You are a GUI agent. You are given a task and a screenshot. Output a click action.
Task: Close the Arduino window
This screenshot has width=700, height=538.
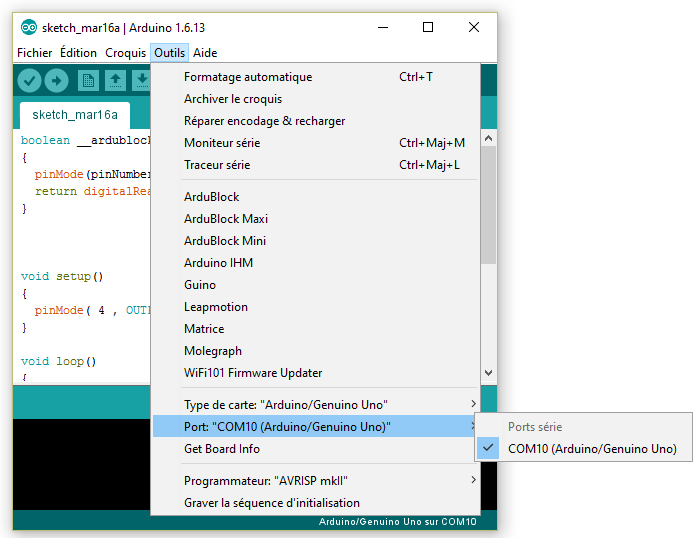pyautogui.click(x=474, y=28)
